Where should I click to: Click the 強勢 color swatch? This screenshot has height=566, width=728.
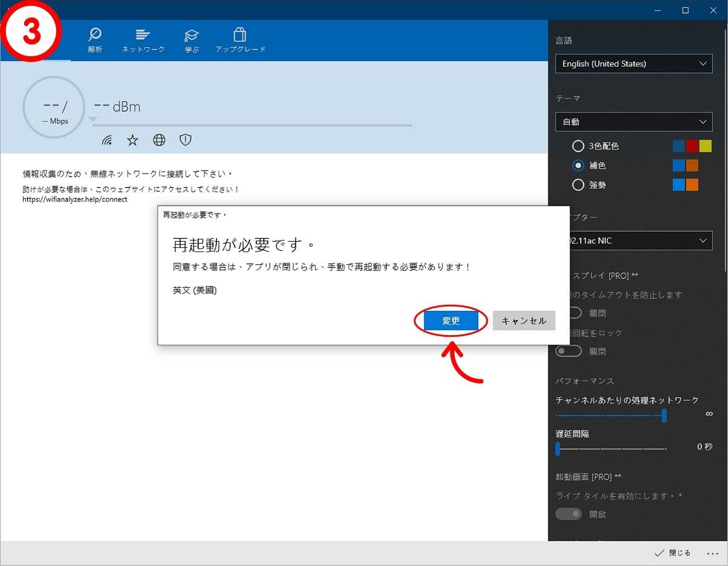click(x=686, y=184)
